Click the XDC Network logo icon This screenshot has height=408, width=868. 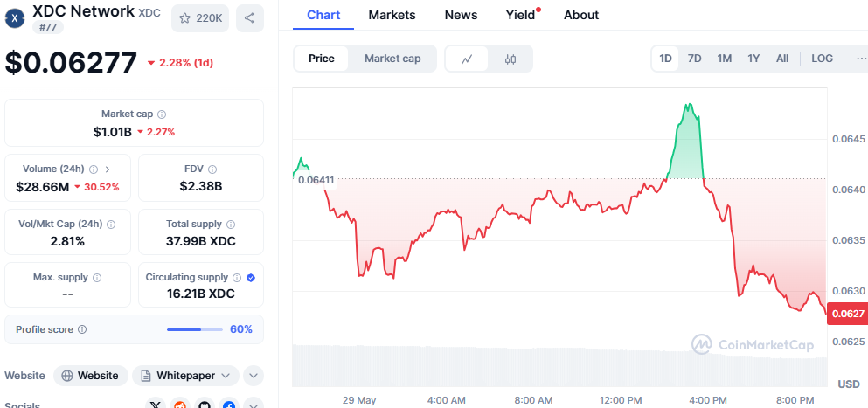(x=14, y=18)
